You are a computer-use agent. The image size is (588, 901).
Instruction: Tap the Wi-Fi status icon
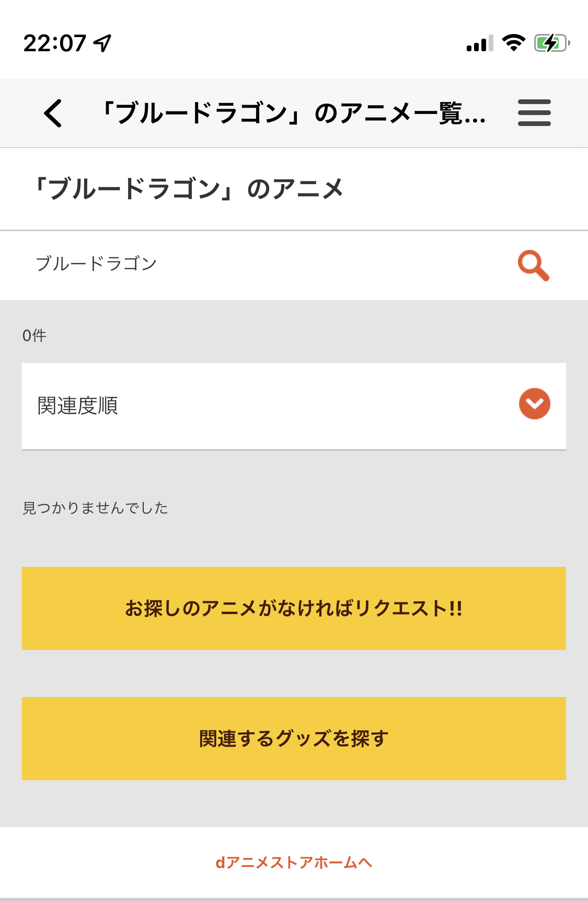pos(513,43)
